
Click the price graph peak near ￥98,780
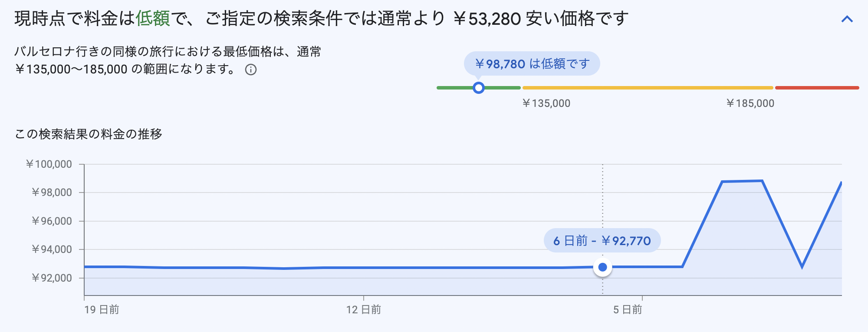click(742, 181)
